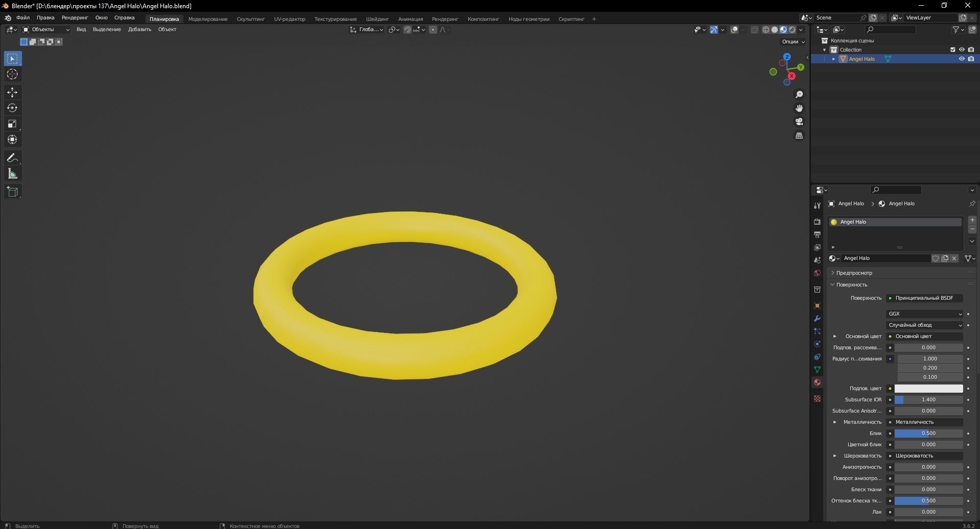Remove the material slot with minus button
Image resolution: width=980 pixels, height=529 pixels.
coord(972,229)
